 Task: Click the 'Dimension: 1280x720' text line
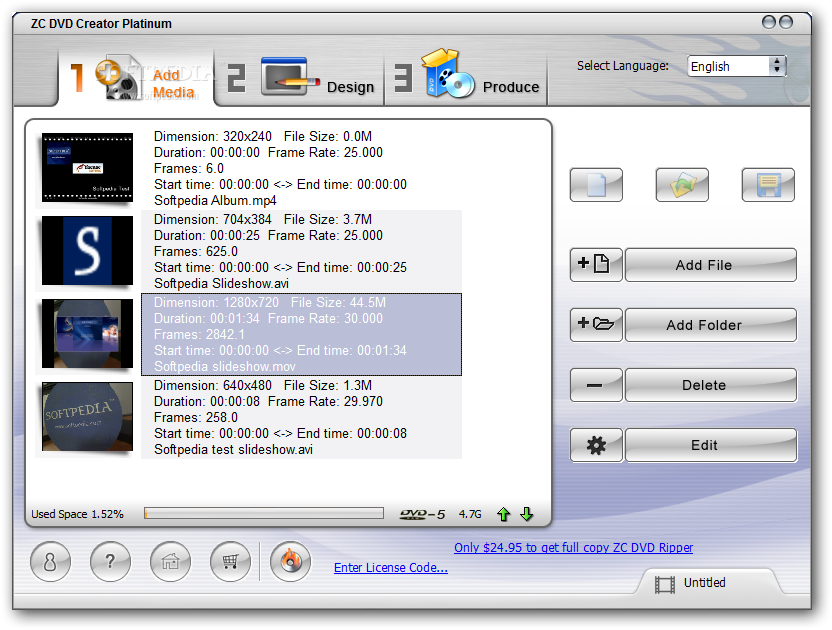[216, 303]
